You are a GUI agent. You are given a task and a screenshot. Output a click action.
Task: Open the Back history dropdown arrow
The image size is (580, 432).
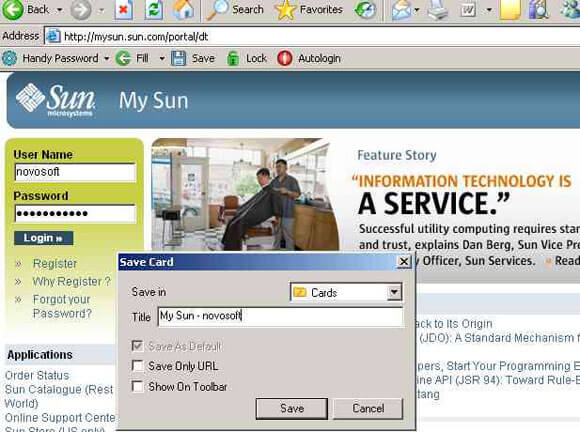(59, 10)
